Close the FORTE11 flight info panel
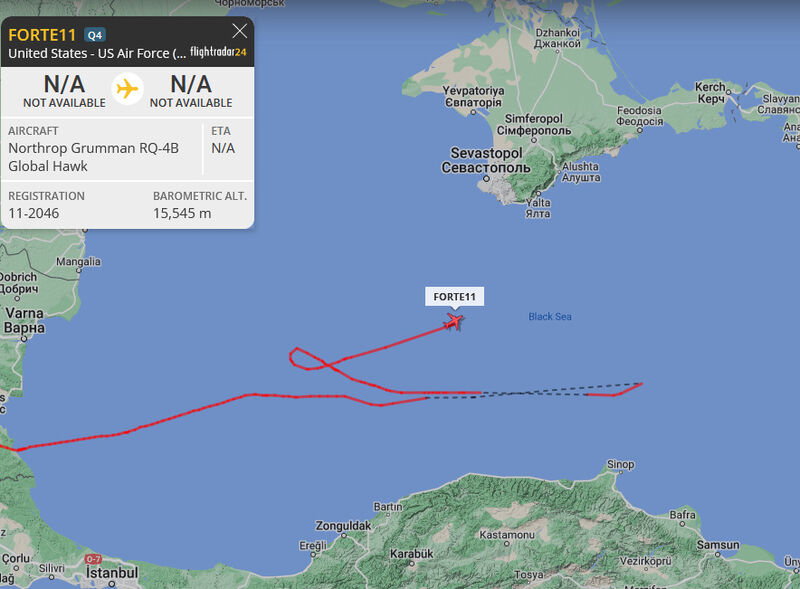The image size is (800, 589). tap(239, 31)
